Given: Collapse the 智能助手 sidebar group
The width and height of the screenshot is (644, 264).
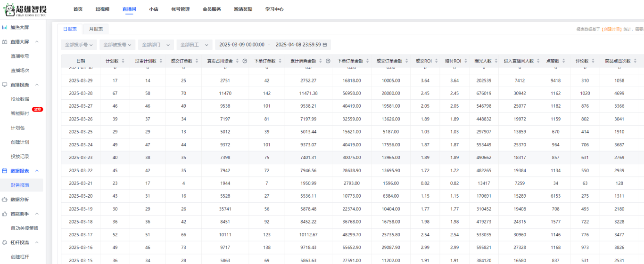Looking at the screenshot, I should point(37,214).
